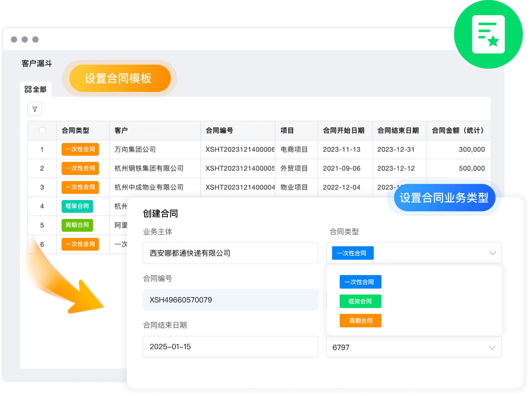This screenshot has width=532, height=397.
Task: Toggle the select-all checkbox in table header
Action: 42,130
